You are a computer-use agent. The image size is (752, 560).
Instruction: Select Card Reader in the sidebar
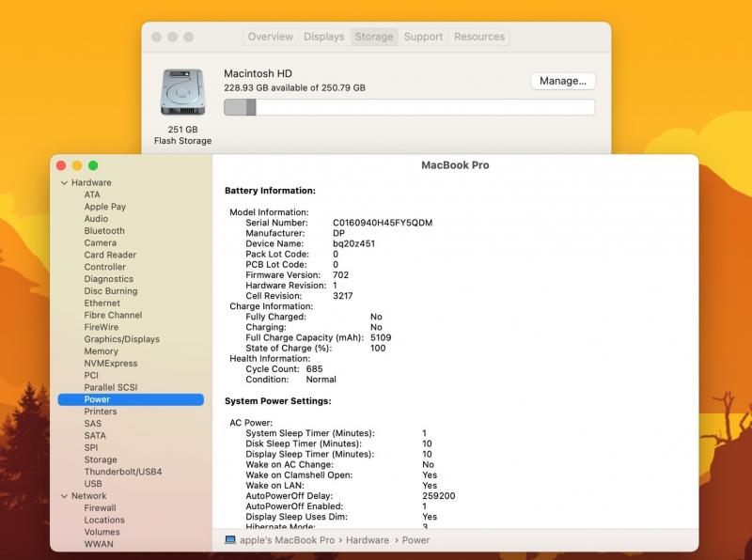(110, 255)
